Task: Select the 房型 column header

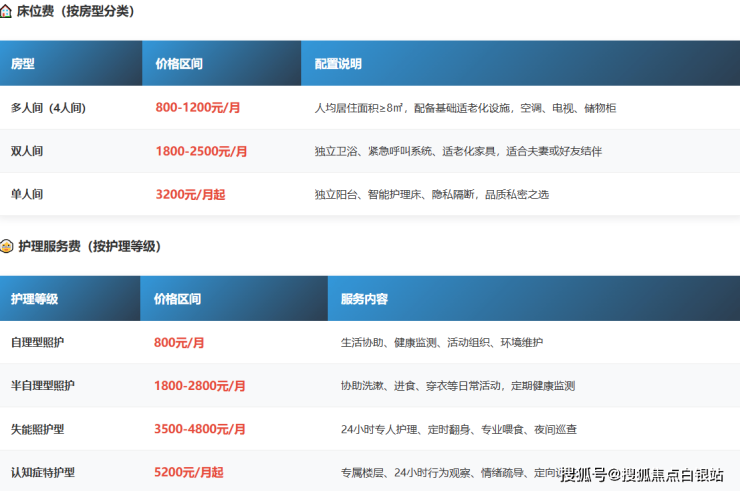Action: point(23,63)
